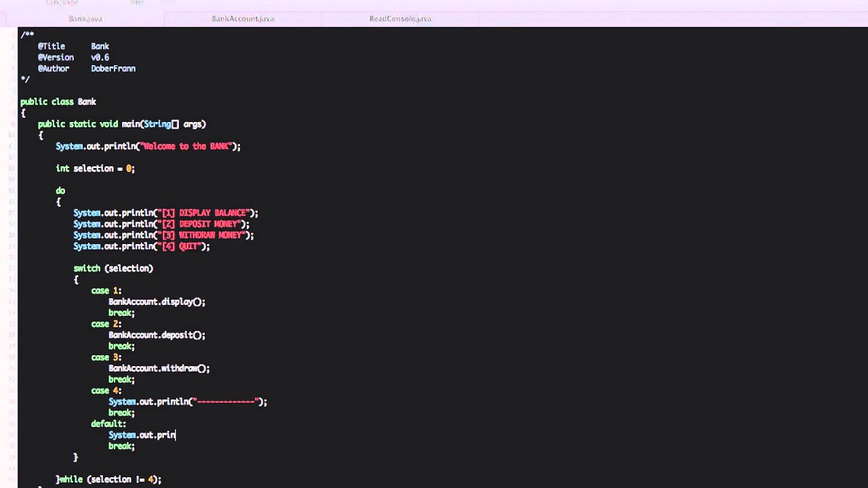This screenshot has width=868, height=488.
Task: Place cursor in unfinished System.out.prin line
Action: pos(142,435)
